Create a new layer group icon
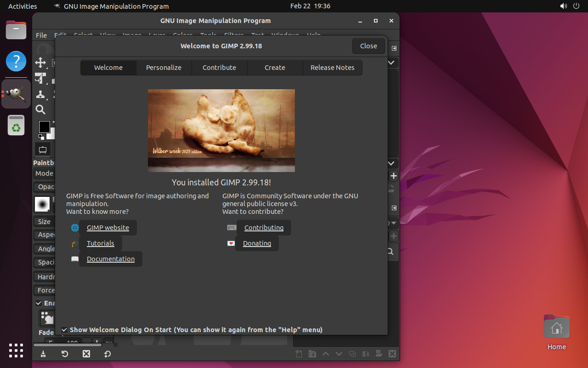 (312, 354)
